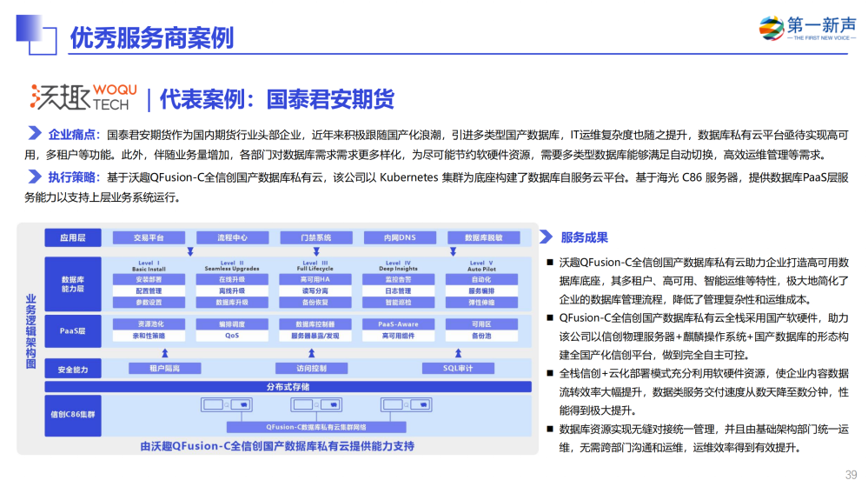Click the 读写分离 box
868x487 pixels.
click(315, 290)
